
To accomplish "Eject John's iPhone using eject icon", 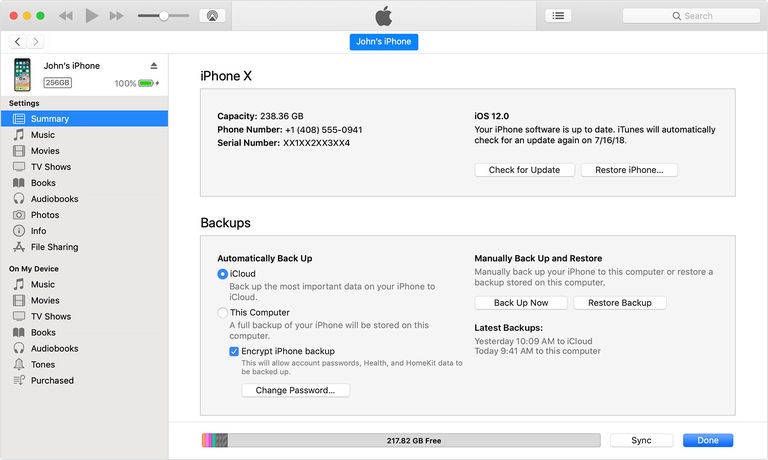I will (x=153, y=65).
